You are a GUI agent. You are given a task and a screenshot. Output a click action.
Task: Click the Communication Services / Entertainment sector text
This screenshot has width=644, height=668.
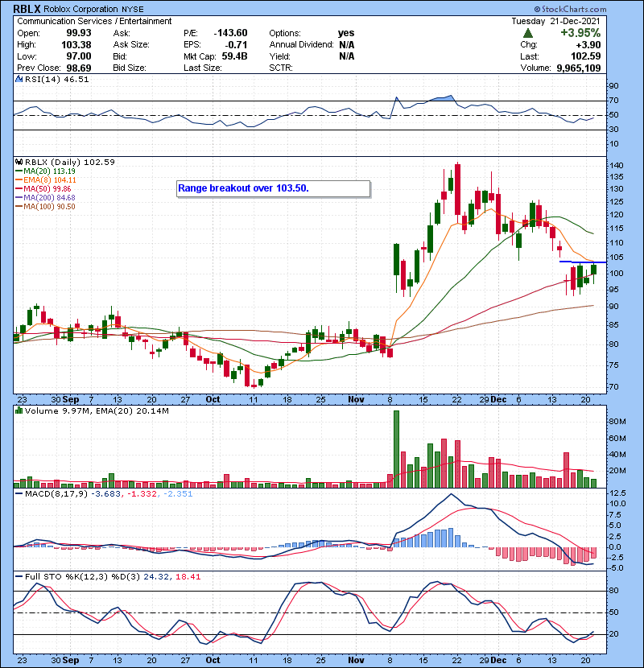94,21
